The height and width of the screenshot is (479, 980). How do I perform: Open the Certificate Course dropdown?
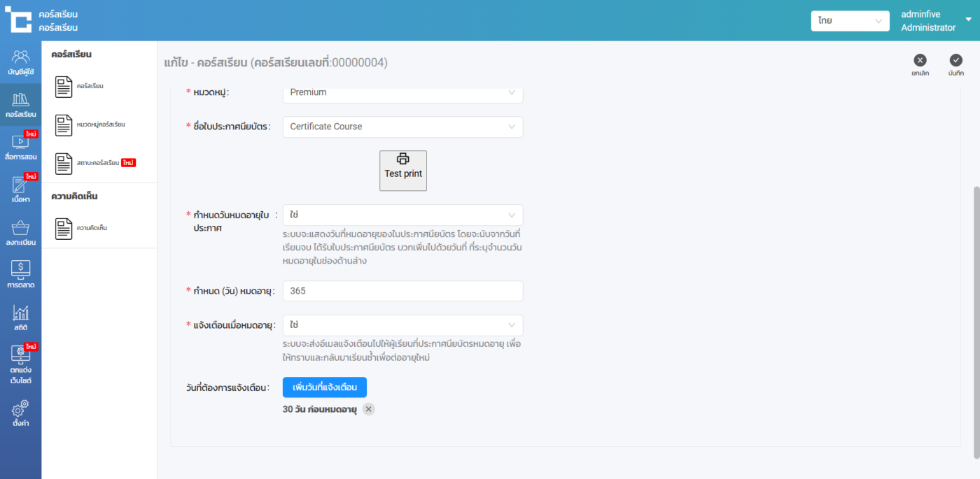pyautogui.click(x=402, y=127)
